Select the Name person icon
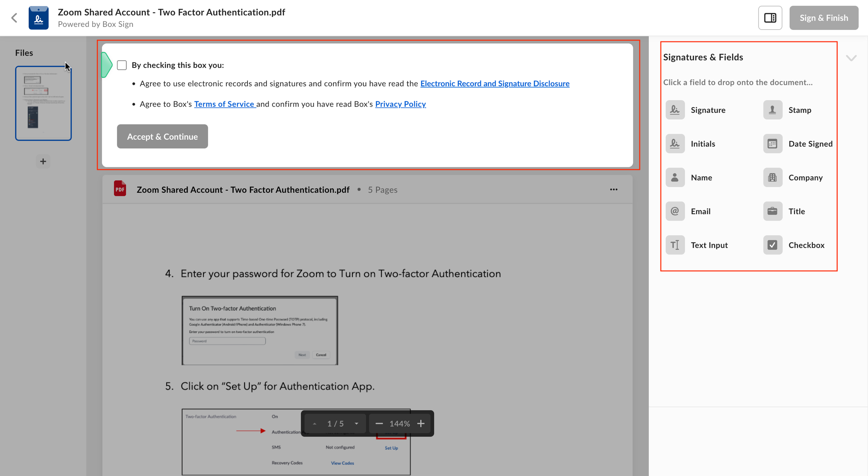Screen dimensions: 868x476 coord(675,178)
